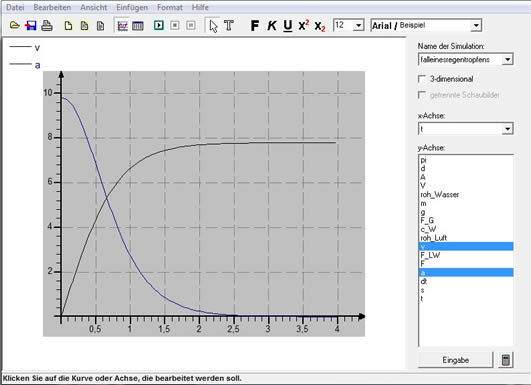The image size is (531, 385).
Task: Apply superscript formatting
Action: tap(304, 25)
